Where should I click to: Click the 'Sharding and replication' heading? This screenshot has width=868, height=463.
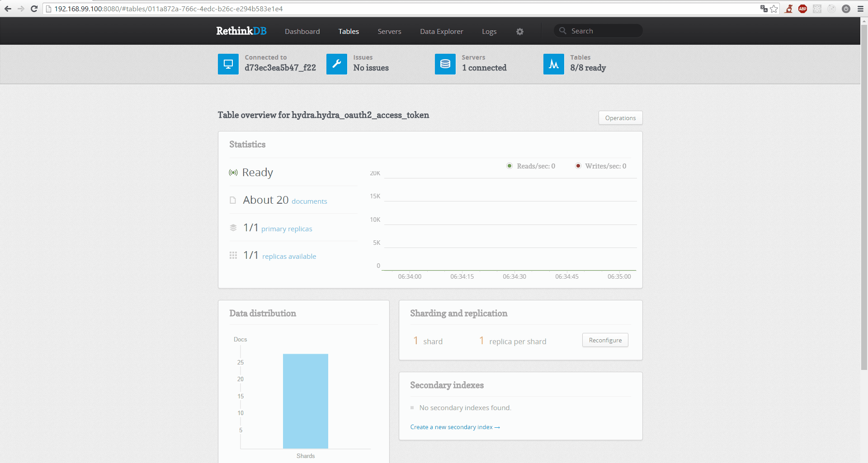tap(458, 313)
